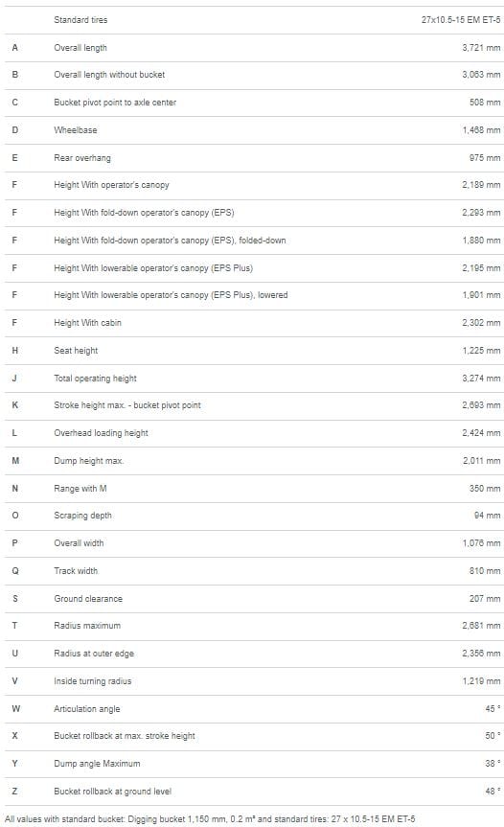The width and height of the screenshot is (504, 827).
Task: Select the Total operating height label
Action: click(95, 379)
